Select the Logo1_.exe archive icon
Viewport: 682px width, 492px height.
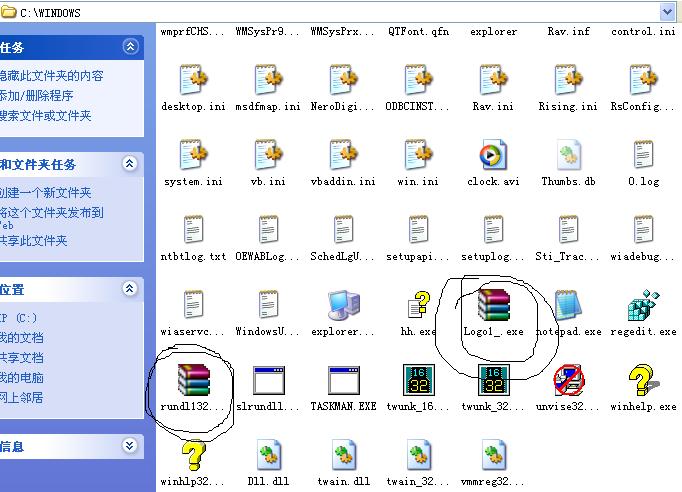coord(493,304)
